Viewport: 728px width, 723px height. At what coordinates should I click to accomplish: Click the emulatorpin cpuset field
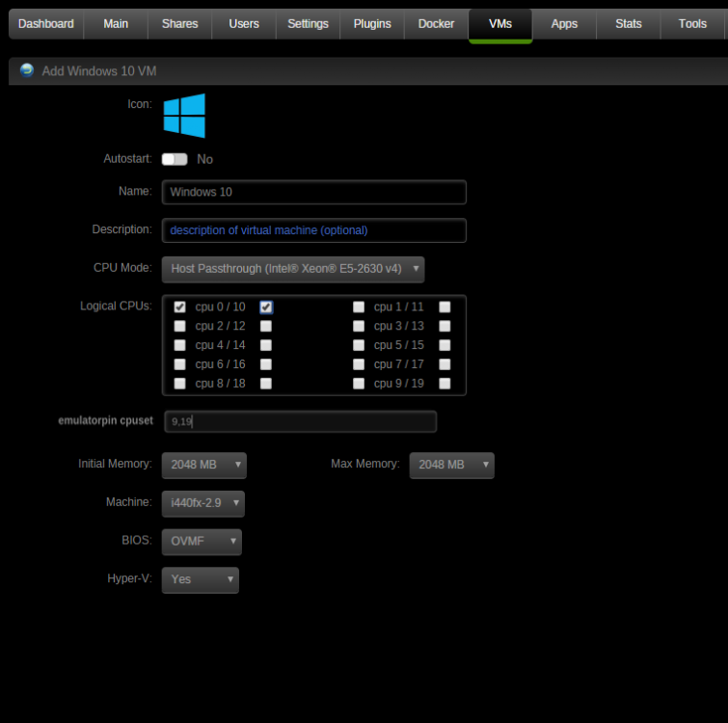301,421
